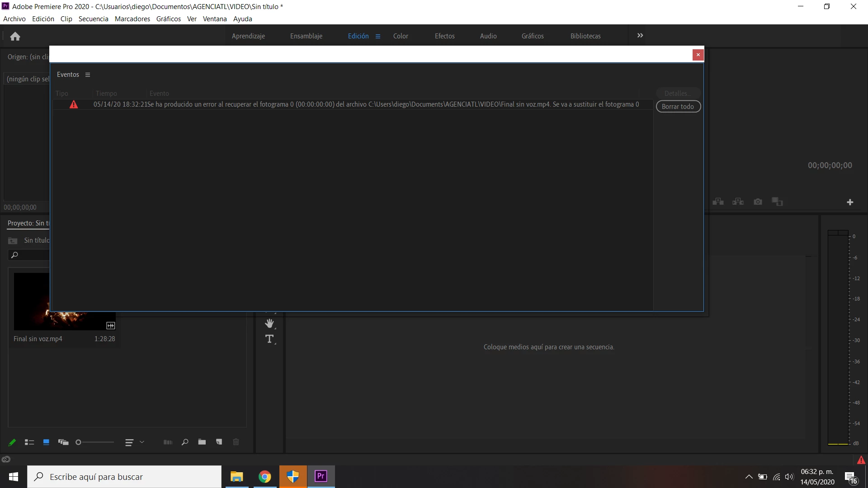Switch project panel to Freeform view
The height and width of the screenshot is (488, 868).
point(63,442)
